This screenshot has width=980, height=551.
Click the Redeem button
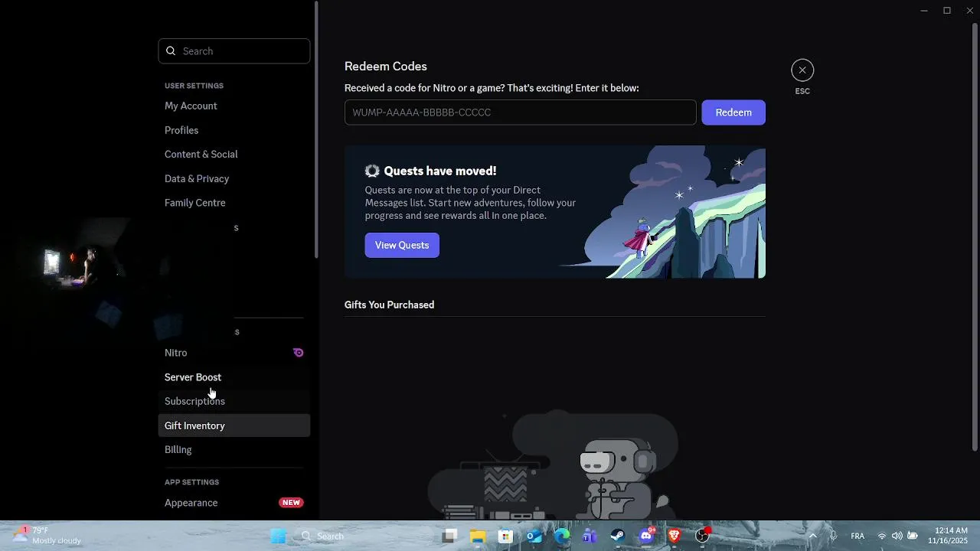(x=733, y=112)
